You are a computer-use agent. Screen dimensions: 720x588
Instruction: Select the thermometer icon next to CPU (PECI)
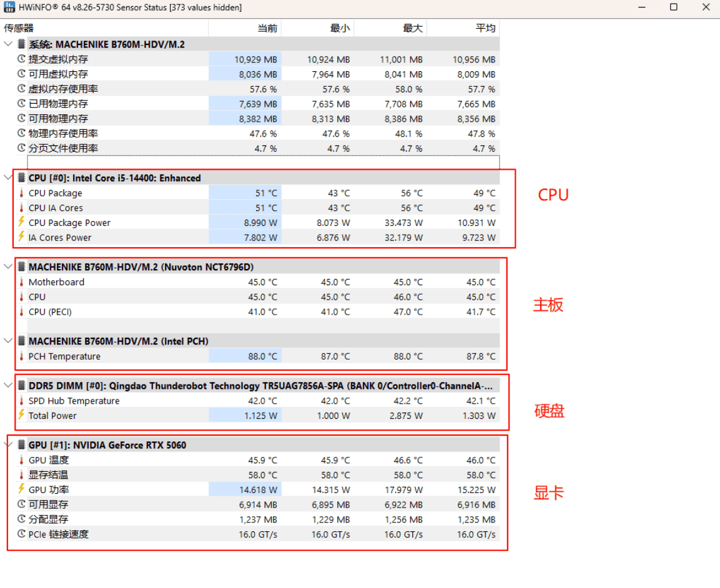pos(21,311)
